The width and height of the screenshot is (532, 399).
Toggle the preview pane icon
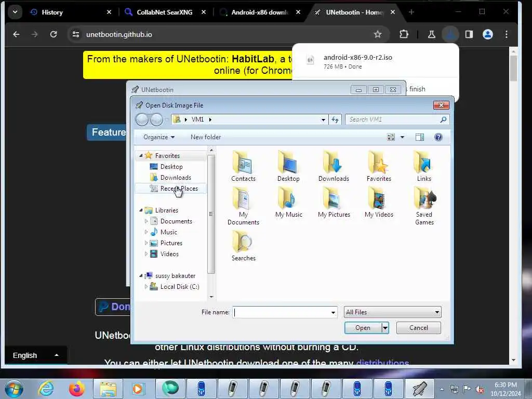[419, 137]
